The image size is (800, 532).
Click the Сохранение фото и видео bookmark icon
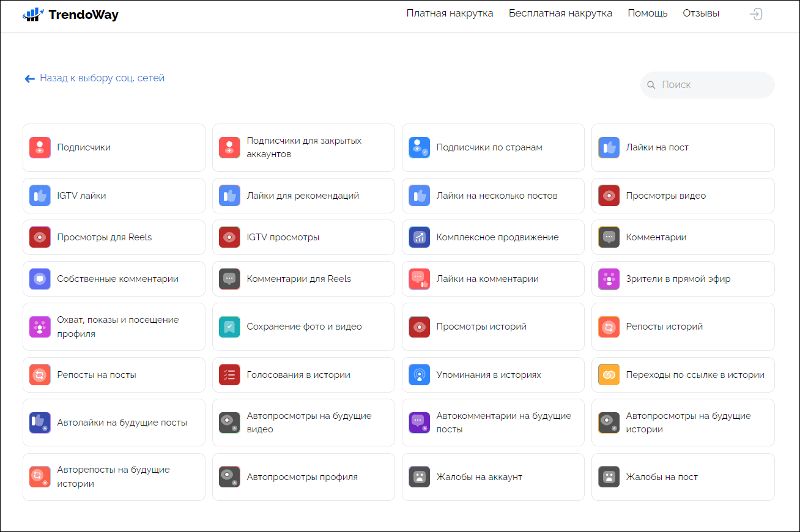click(229, 327)
